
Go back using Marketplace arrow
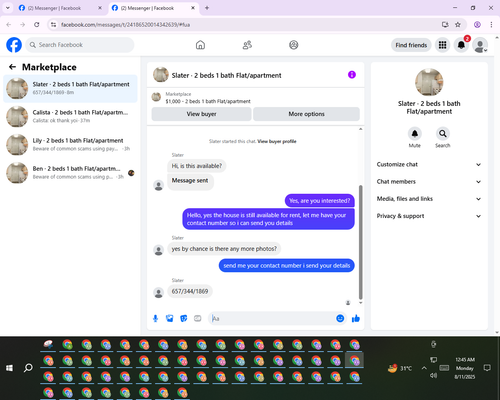coord(12,67)
